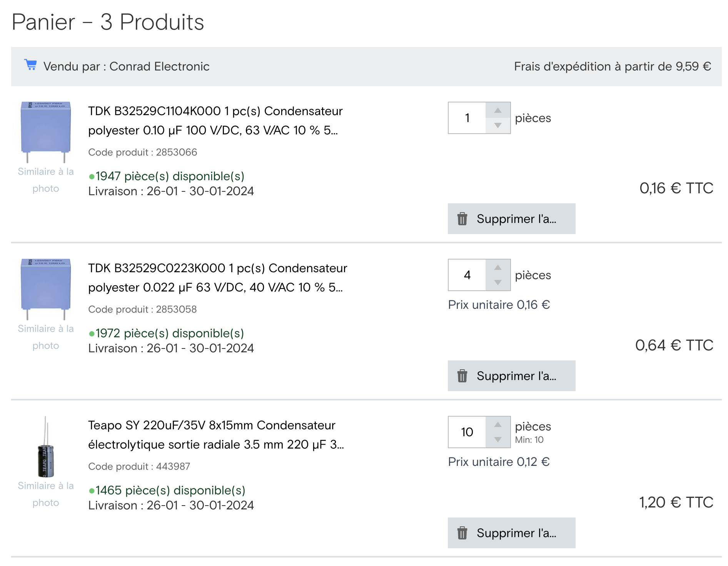The image size is (728, 566).
Task: Click trash icon for TDK B32529C0223K000 item
Action: tap(462, 376)
